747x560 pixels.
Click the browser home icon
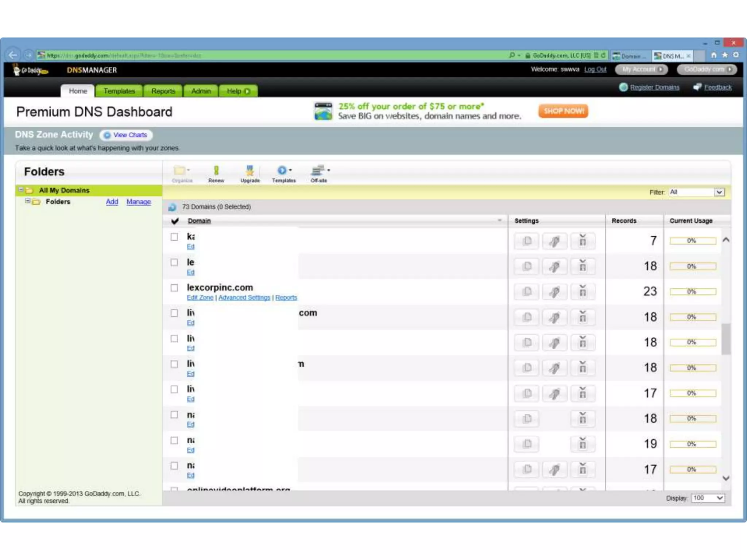tap(713, 55)
